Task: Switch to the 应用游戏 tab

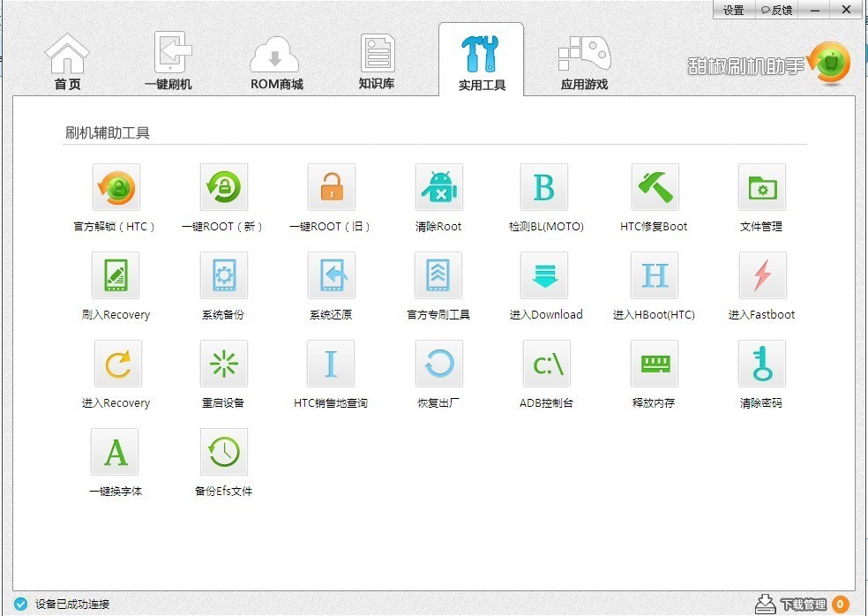Action: [584, 62]
